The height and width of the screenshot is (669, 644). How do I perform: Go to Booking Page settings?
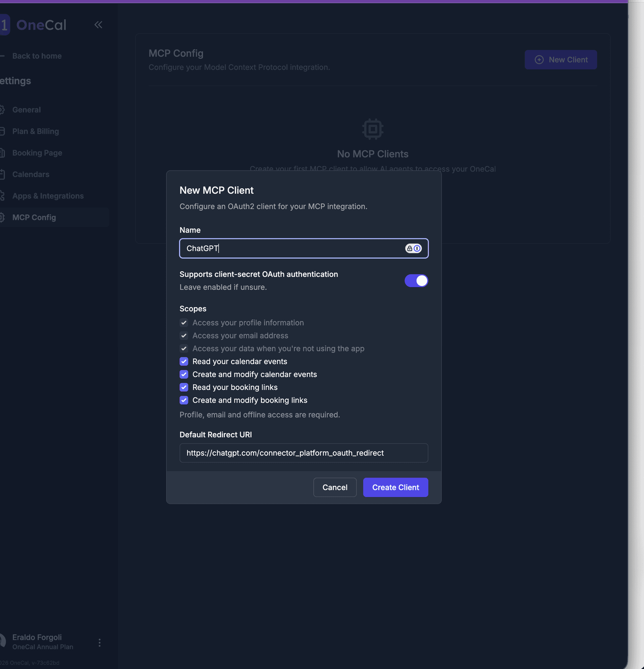tap(37, 153)
